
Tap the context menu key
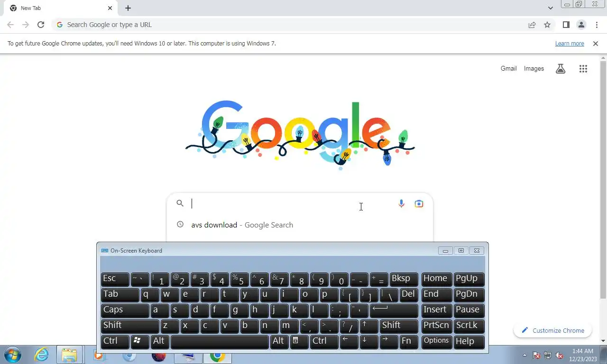pyautogui.click(x=299, y=342)
